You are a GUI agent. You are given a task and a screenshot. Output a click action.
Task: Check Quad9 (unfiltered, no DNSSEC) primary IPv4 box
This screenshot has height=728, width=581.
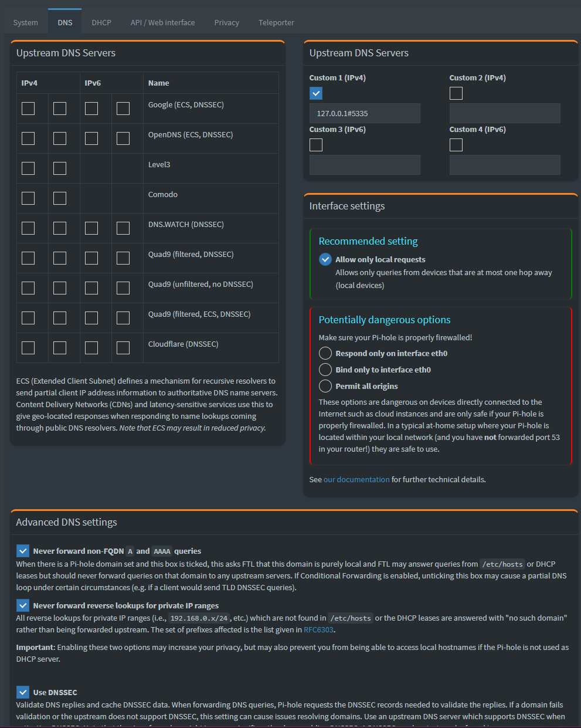click(28, 288)
